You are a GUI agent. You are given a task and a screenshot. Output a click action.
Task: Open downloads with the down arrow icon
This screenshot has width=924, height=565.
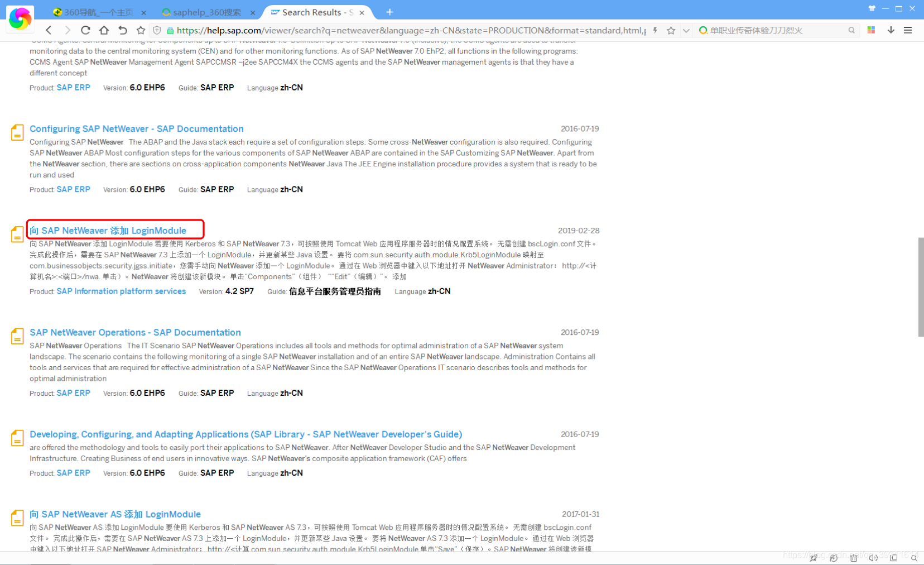pyautogui.click(x=891, y=30)
